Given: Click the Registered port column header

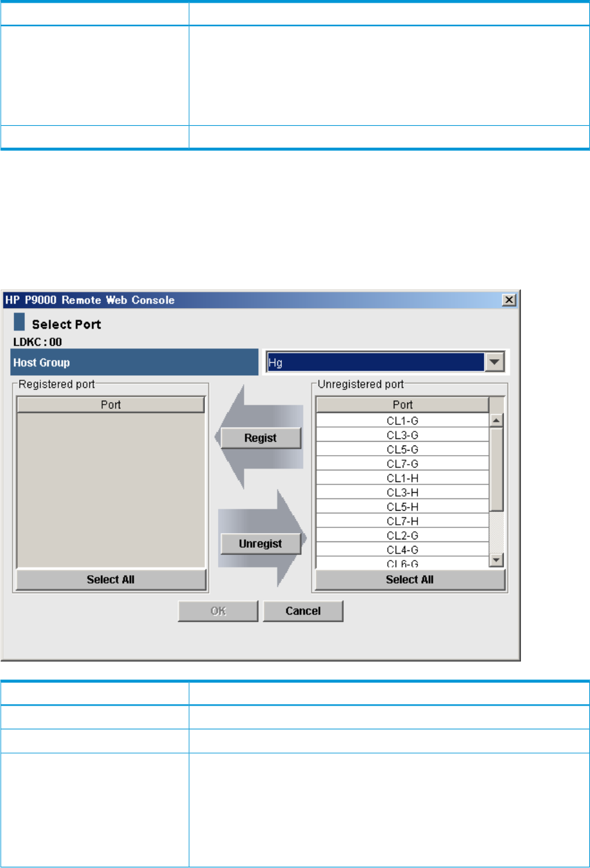Looking at the screenshot, I should [111, 405].
